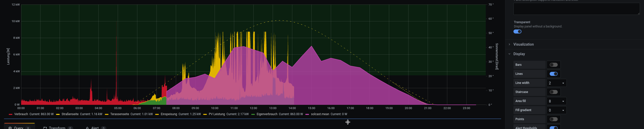Click the description textarea resize grip
This screenshot has height=129, width=644.
click(638, 13)
